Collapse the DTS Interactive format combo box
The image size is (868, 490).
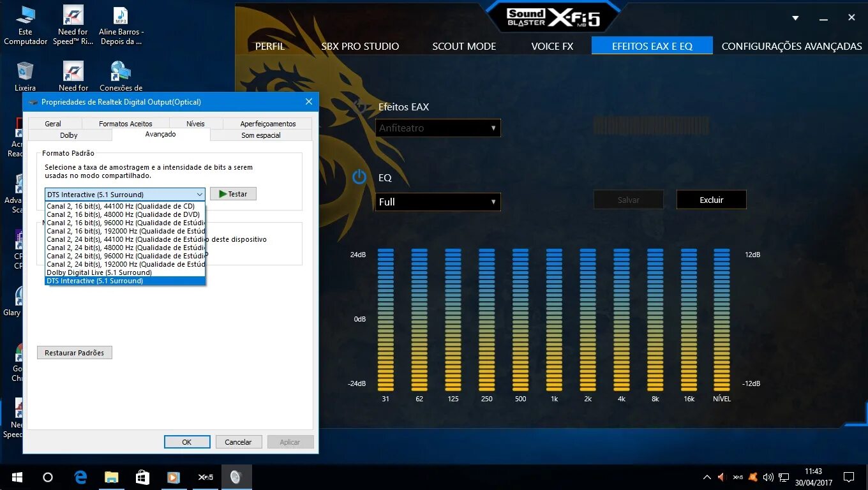(x=125, y=194)
